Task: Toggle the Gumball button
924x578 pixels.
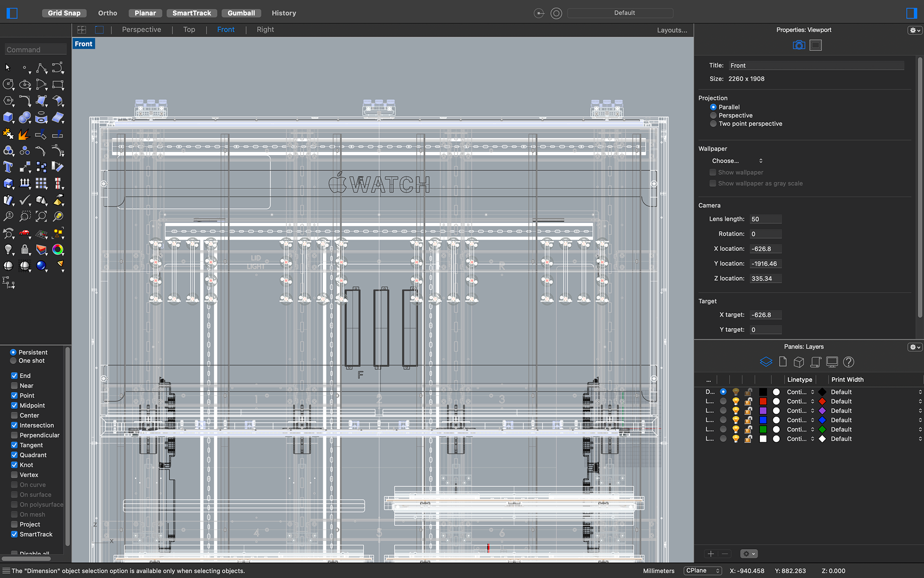Action: coord(241,13)
